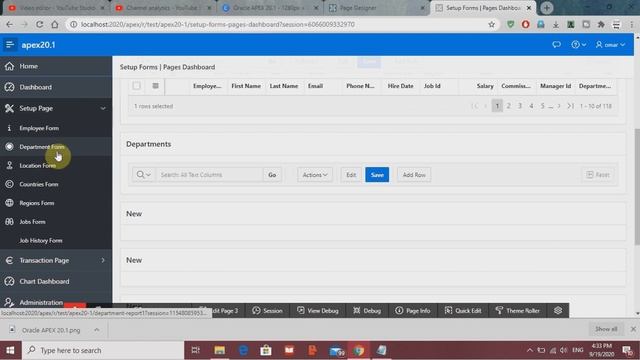640x360 pixels.
Task: Open the feedback comment icon in header
Action: [x=556, y=44]
